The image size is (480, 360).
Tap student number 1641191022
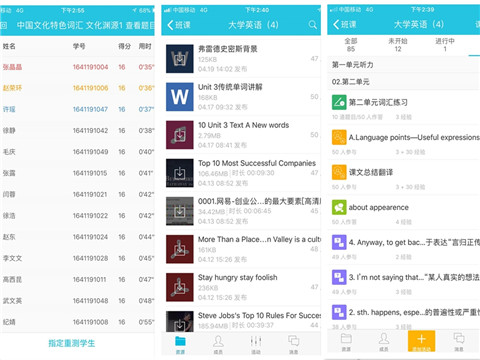pyautogui.click(x=90, y=216)
